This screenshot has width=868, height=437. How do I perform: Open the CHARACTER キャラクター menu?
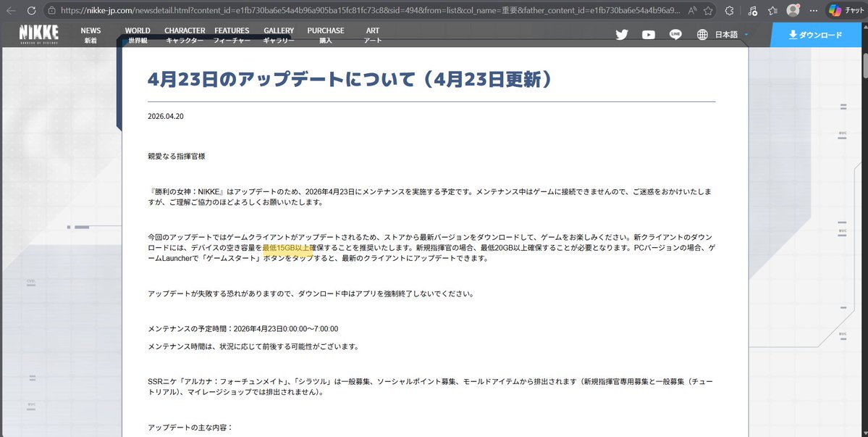[x=185, y=35]
